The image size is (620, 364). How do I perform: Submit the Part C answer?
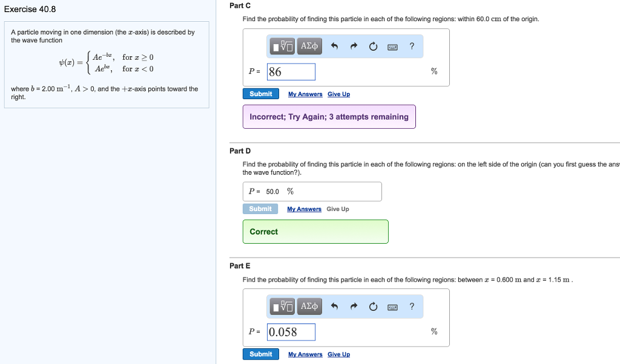(x=261, y=94)
